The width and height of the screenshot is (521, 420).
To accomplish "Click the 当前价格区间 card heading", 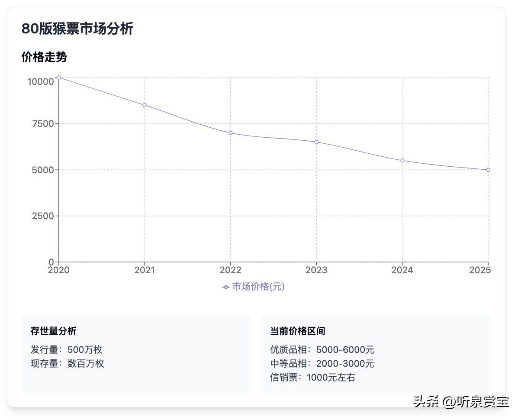I will (298, 331).
